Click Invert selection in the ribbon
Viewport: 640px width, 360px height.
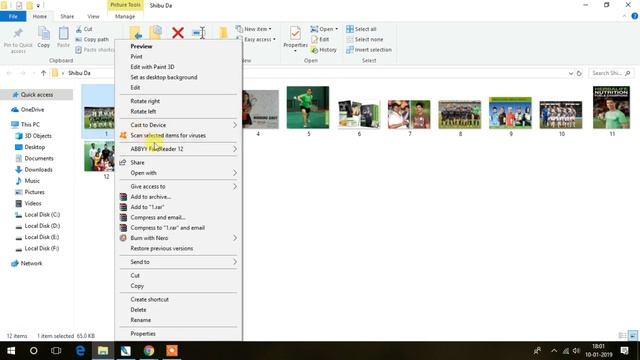(369, 50)
